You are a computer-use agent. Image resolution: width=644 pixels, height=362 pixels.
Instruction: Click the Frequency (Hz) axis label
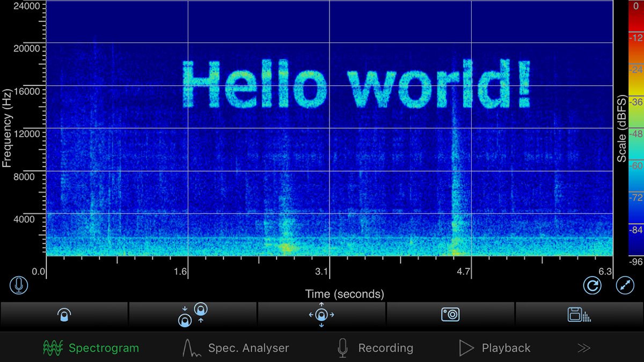click(x=7, y=128)
